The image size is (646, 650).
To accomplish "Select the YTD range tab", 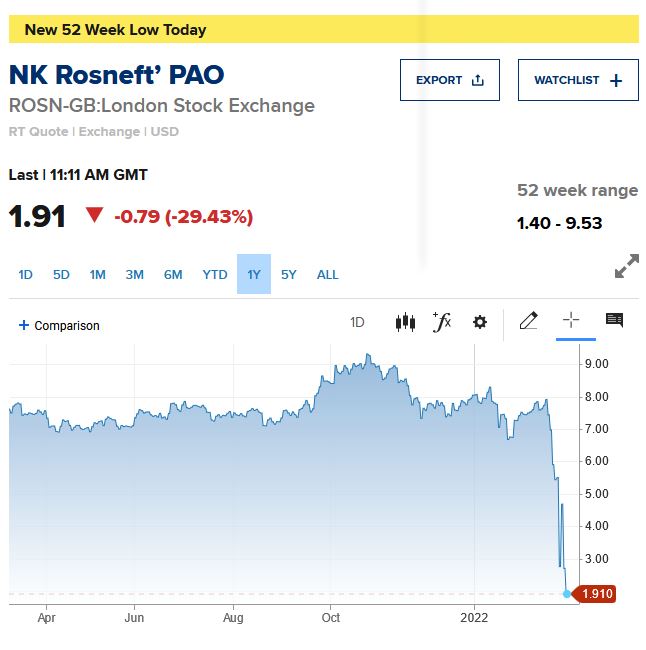I will (x=215, y=275).
